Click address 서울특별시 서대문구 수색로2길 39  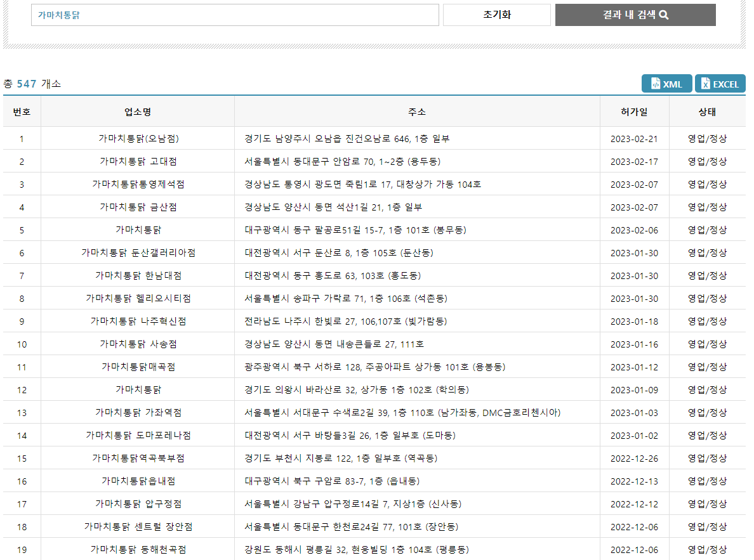(x=402, y=412)
